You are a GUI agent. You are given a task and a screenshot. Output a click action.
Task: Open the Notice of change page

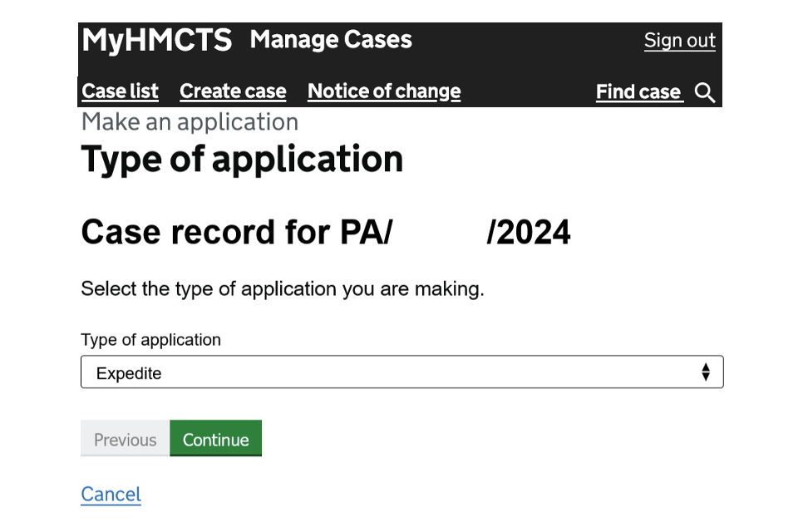[384, 91]
